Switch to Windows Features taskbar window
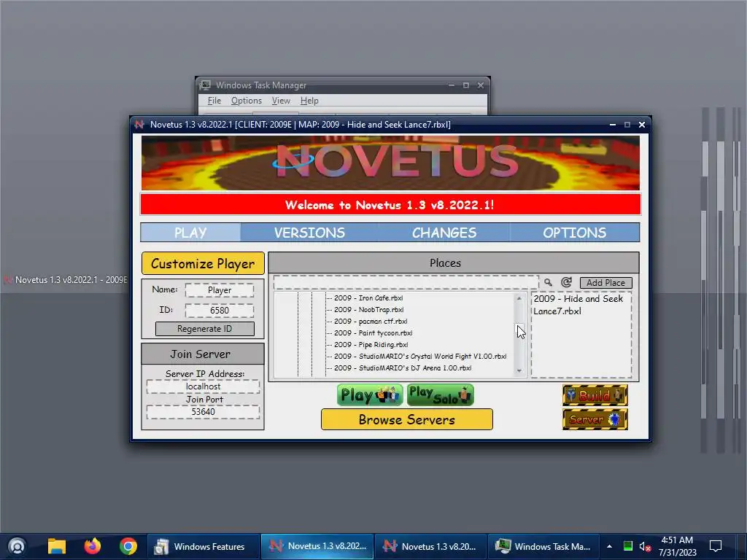This screenshot has height=560, width=747. coord(204,546)
